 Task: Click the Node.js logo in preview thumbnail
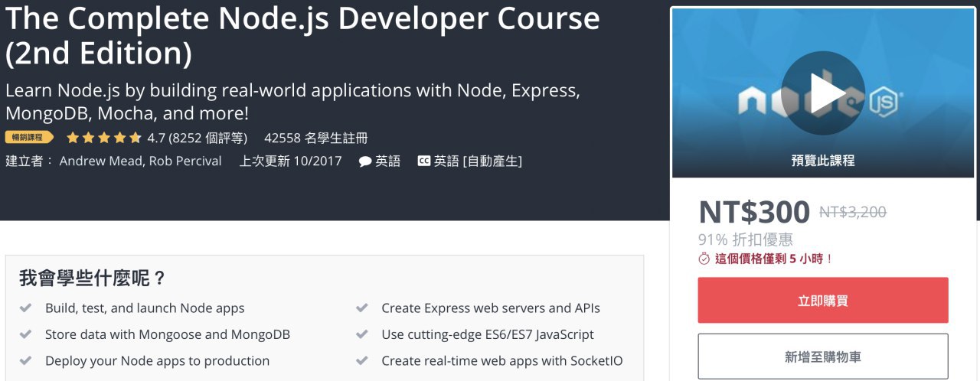[x=887, y=101]
